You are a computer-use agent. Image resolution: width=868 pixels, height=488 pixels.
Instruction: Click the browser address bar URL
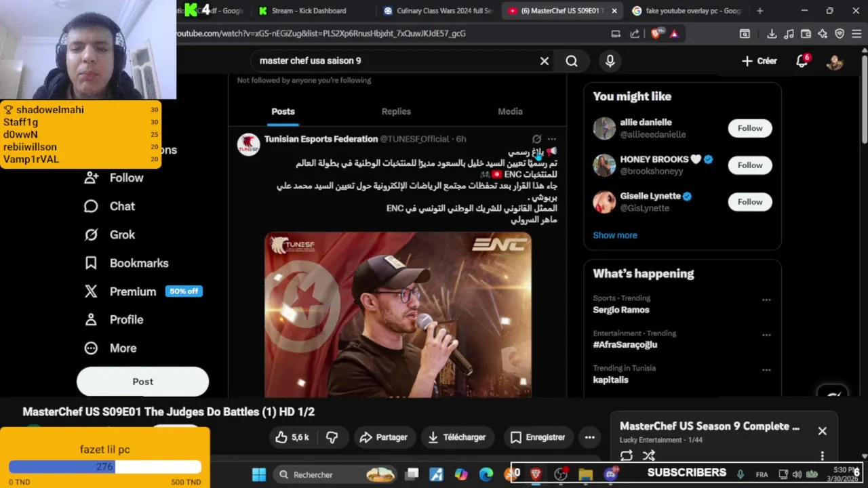click(322, 33)
